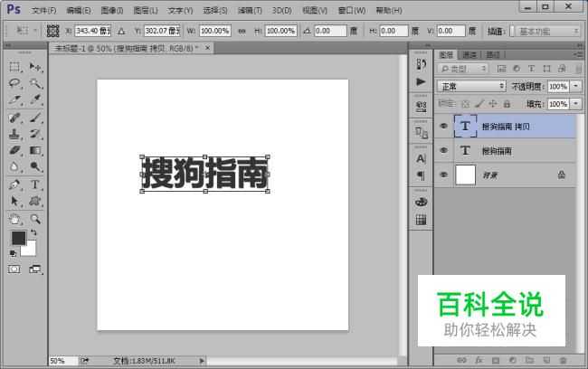588x369 pixels.
Task: Open the History panel icon
Action: pyautogui.click(x=422, y=64)
